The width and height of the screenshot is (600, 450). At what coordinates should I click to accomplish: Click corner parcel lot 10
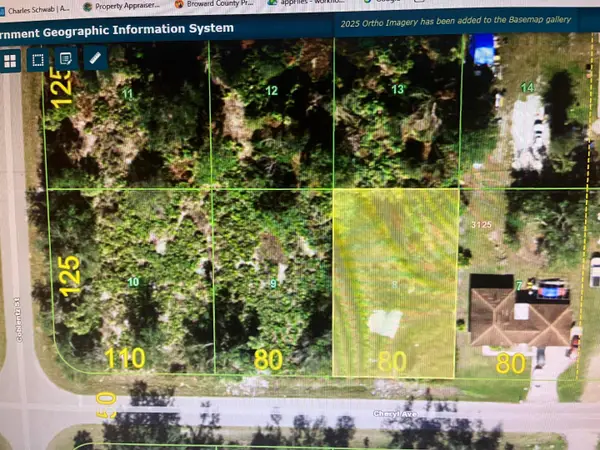point(133,282)
